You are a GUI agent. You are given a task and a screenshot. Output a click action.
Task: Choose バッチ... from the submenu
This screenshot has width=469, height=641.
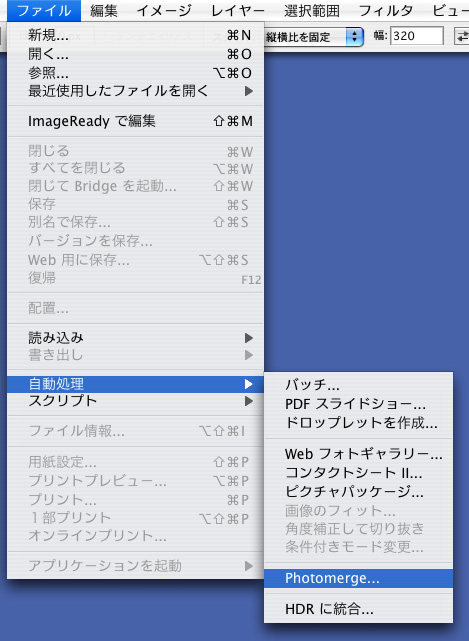(x=358, y=385)
